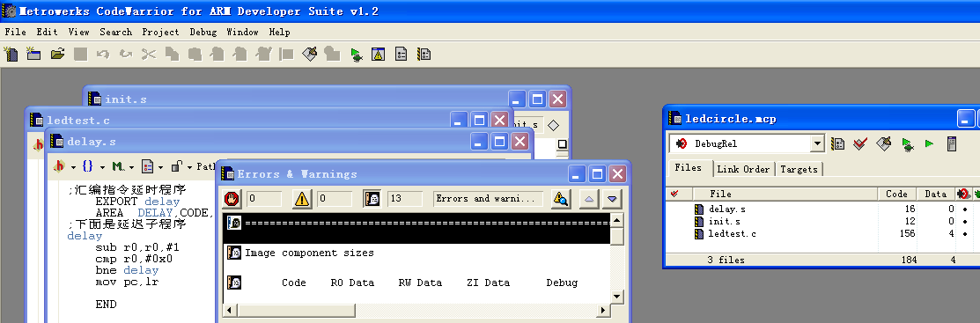Click Errors window vertical scrollbar down arrow

pos(617,297)
